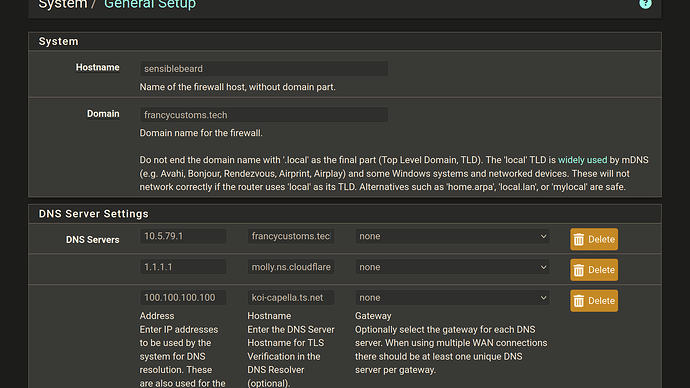
Task: Click 'Name of the firewall host' help text
Action: tap(238, 87)
